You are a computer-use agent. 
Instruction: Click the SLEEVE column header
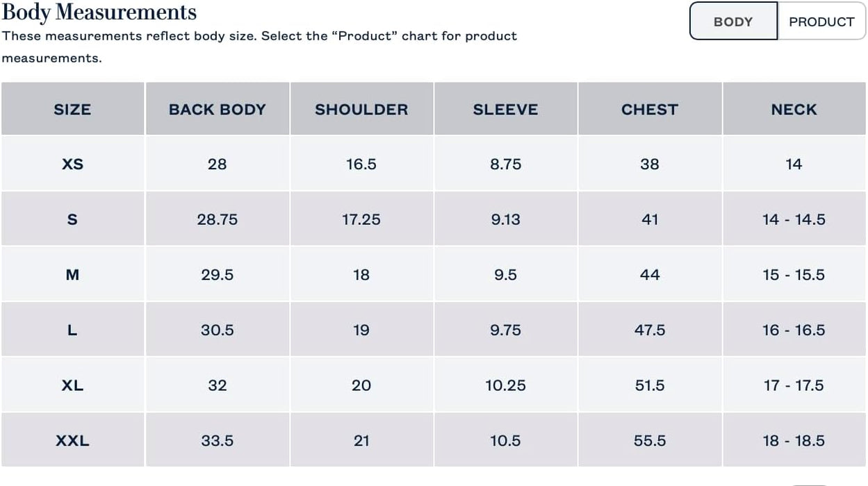tap(505, 110)
